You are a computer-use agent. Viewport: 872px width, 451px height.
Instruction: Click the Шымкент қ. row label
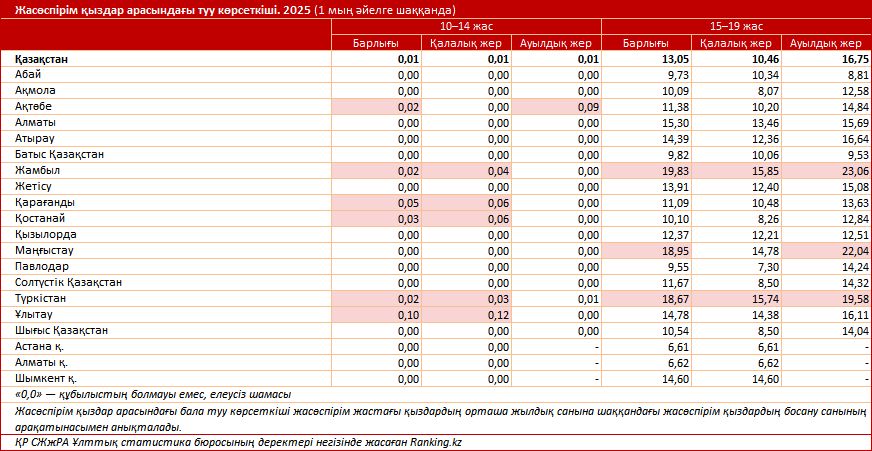click(x=47, y=379)
